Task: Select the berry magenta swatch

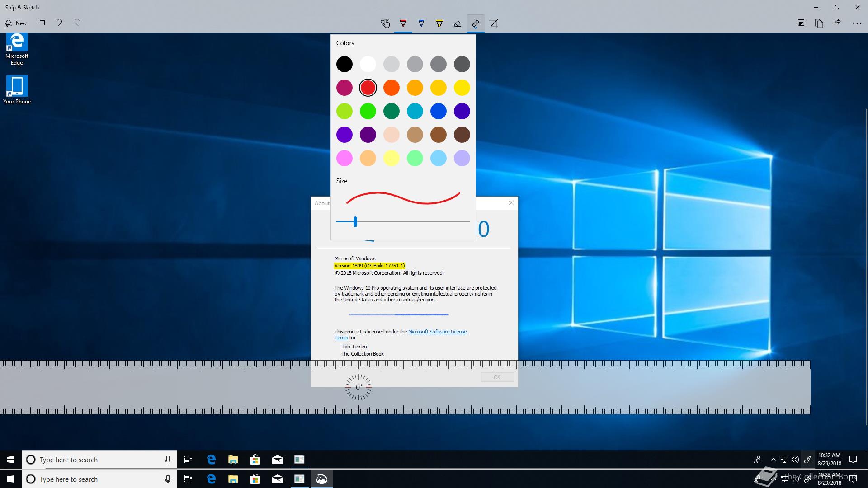Action: click(x=344, y=88)
